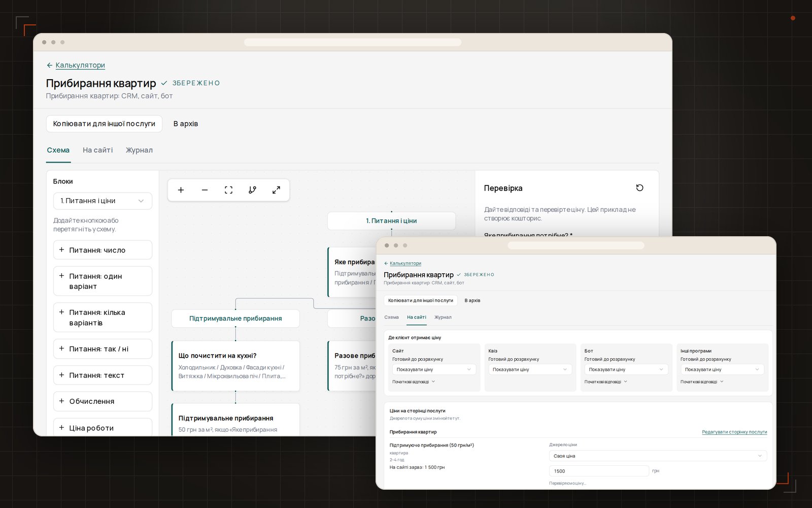Click В архів button in back window
812x508 pixels.
[186, 123]
